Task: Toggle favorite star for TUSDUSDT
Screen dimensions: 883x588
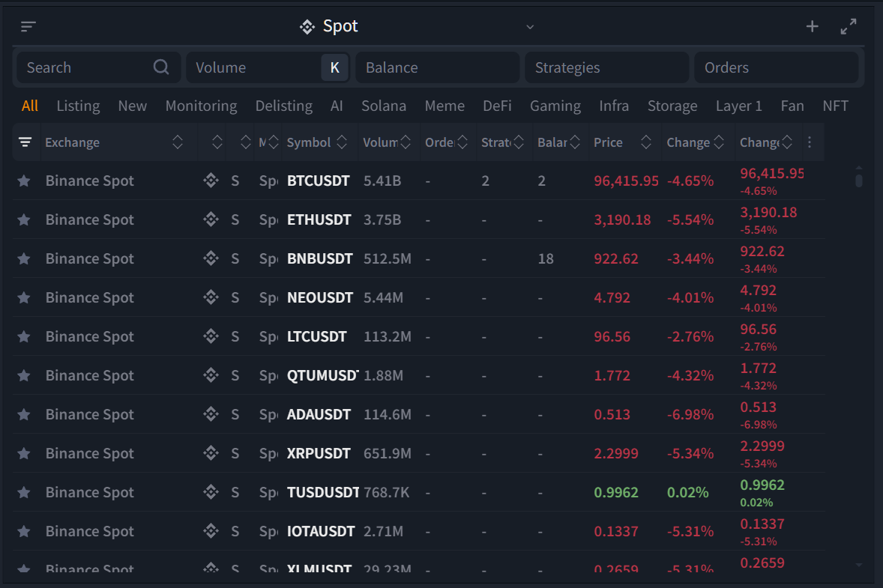Action: click(24, 492)
